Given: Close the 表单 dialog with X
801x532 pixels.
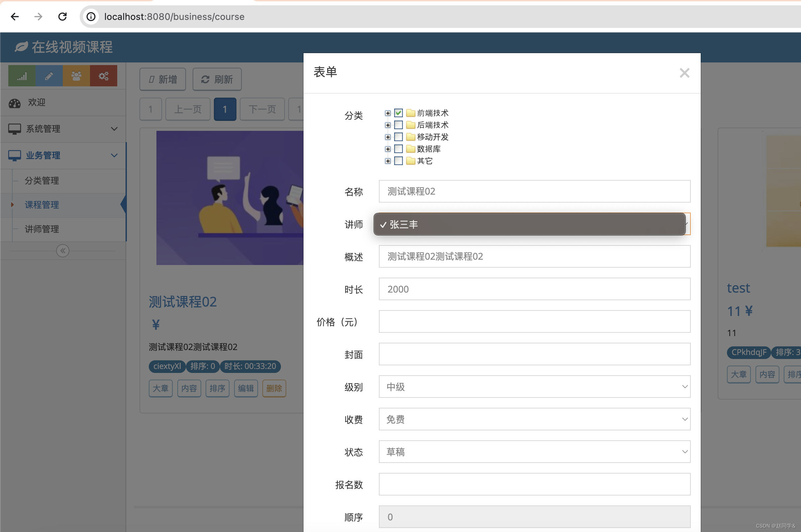Looking at the screenshot, I should tap(684, 73).
